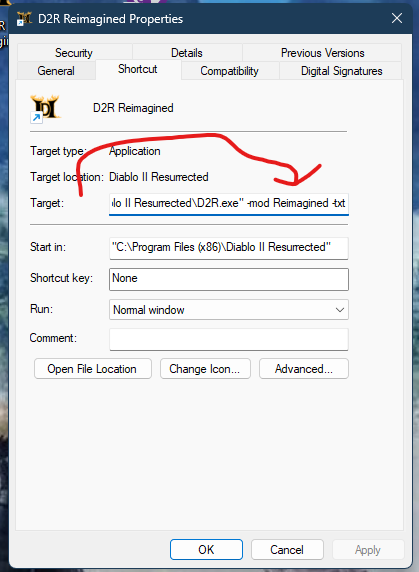This screenshot has width=419, height=572.
Task: Switch to the Digital Signatures tab
Action: [341, 71]
